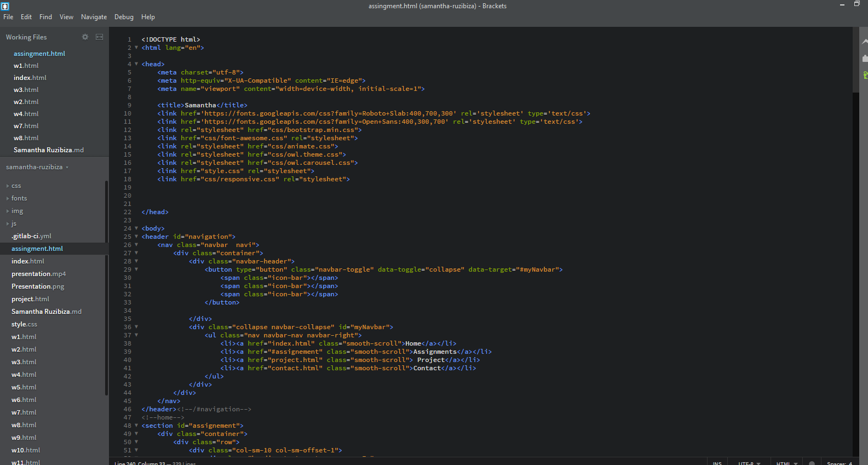This screenshot has height=465, width=868.
Task: Open the HTML language mode dropdown
Action: click(786, 463)
